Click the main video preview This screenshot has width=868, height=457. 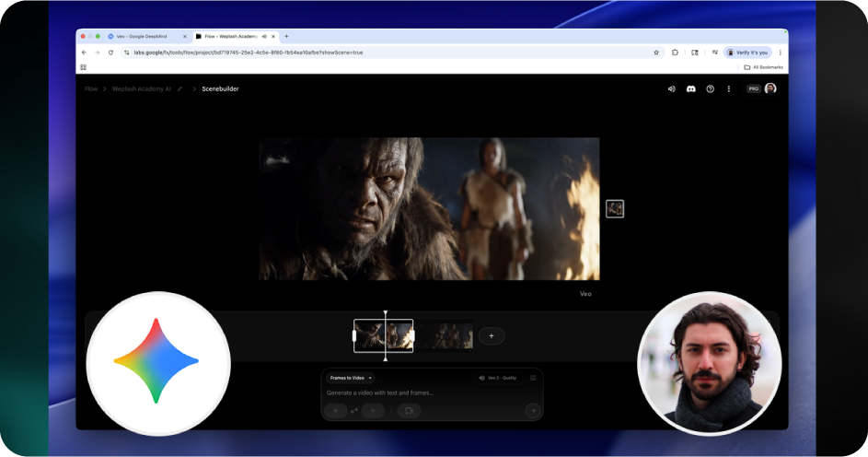pyautogui.click(x=429, y=209)
